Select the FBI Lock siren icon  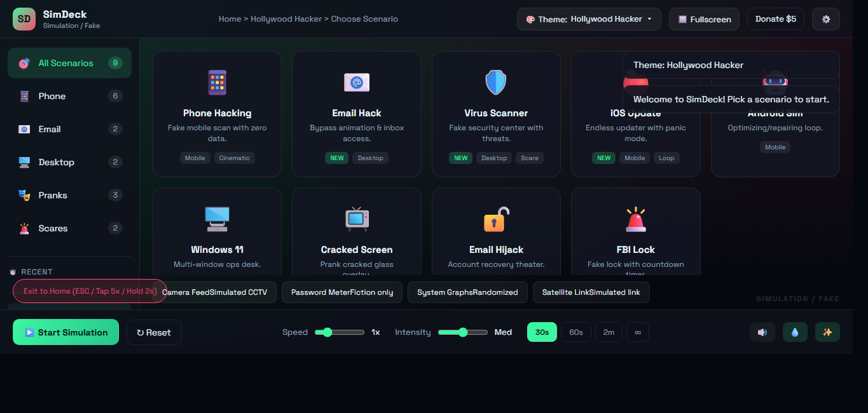(x=635, y=219)
